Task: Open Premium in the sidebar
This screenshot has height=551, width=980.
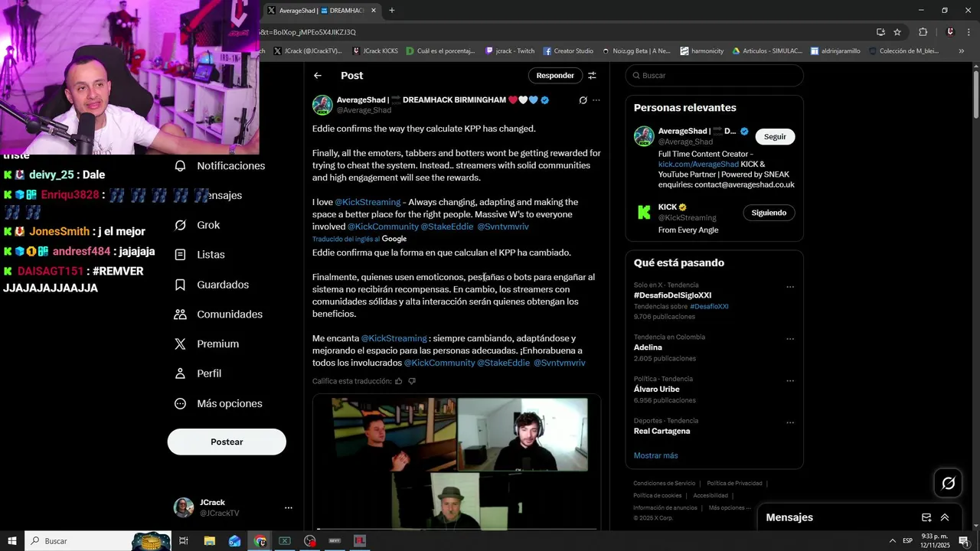Action: [207, 344]
